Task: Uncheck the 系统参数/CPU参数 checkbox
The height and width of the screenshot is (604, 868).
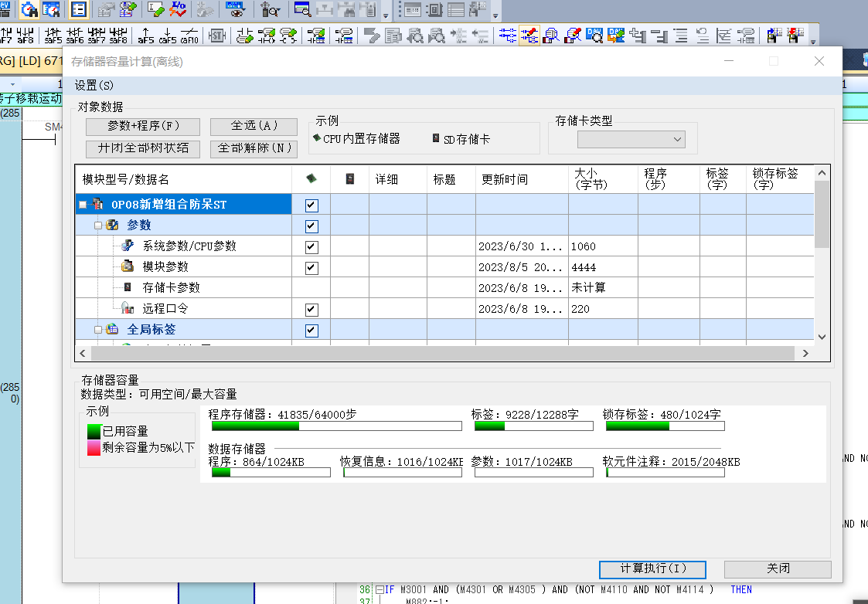Action: coord(311,247)
